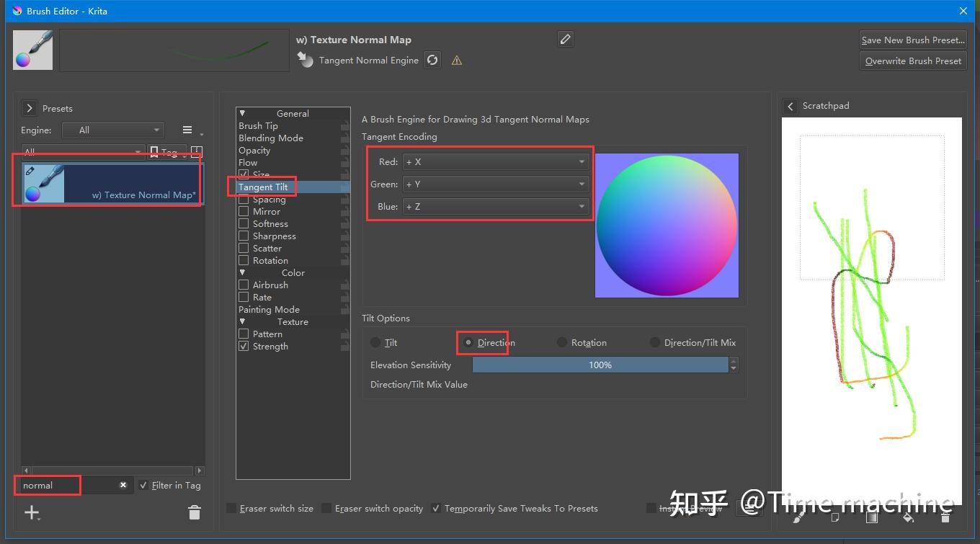Click Overwrite Brush Preset button
The height and width of the screenshot is (544, 980).
pyautogui.click(x=913, y=61)
